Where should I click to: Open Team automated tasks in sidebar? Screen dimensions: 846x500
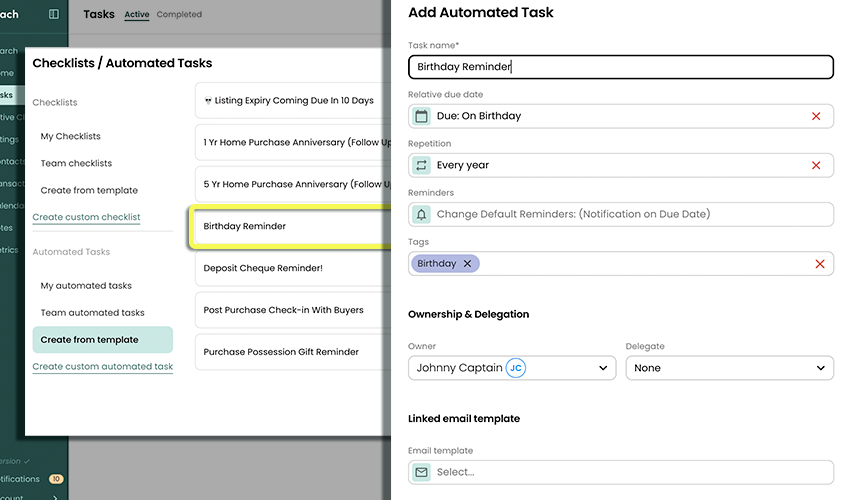click(x=92, y=313)
